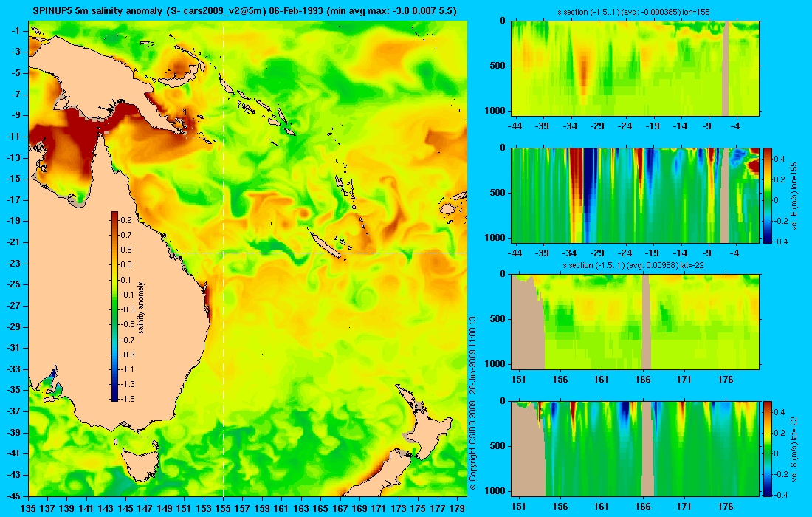Click the Copyright CSIRO 2009 vertical text

pyautogui.click(x=472, y=445)
